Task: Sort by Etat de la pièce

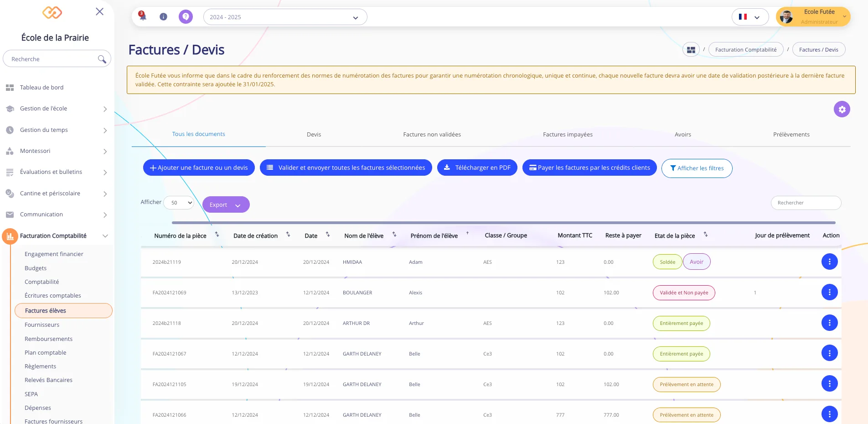Action: coord(706,235)
